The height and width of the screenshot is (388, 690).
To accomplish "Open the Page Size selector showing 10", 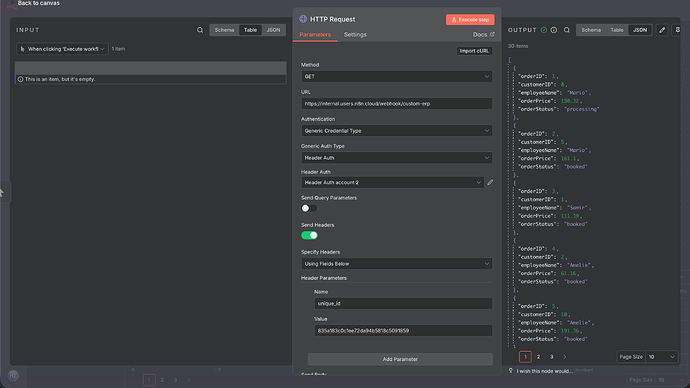I will click(661, 357).
